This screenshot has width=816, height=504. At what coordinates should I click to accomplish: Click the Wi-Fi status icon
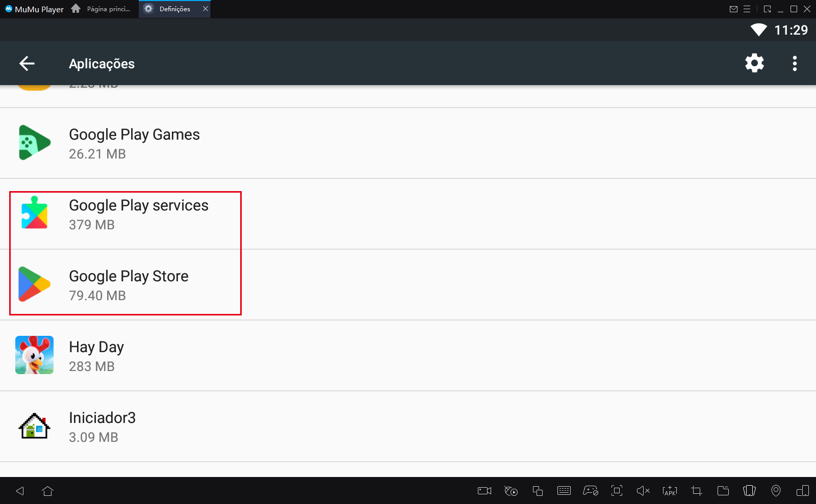[759, 30]
